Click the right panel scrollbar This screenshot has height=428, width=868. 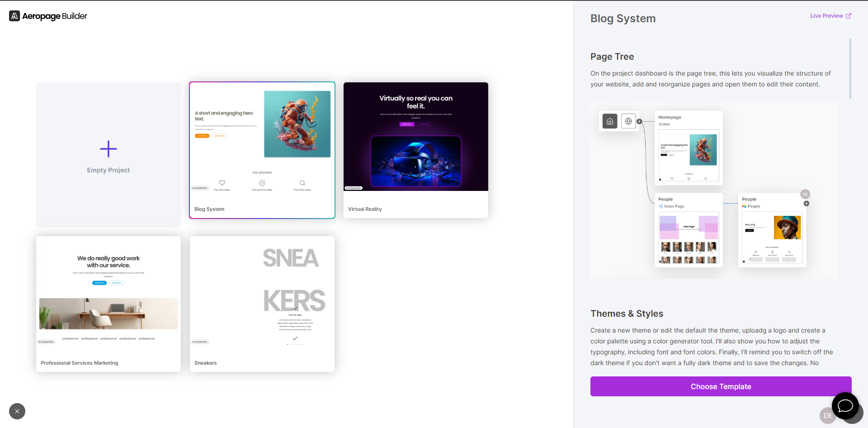(850, 68)
